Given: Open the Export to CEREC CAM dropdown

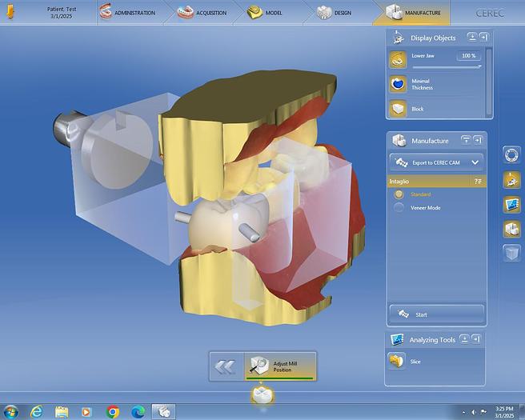Looking at the screenshot, I should (437, 162).
